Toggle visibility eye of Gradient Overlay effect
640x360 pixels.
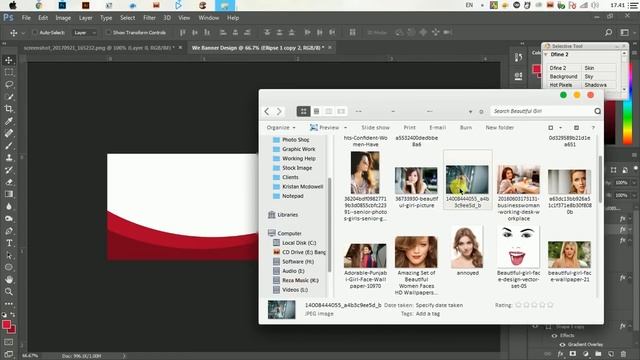click(x=562, y=344)
